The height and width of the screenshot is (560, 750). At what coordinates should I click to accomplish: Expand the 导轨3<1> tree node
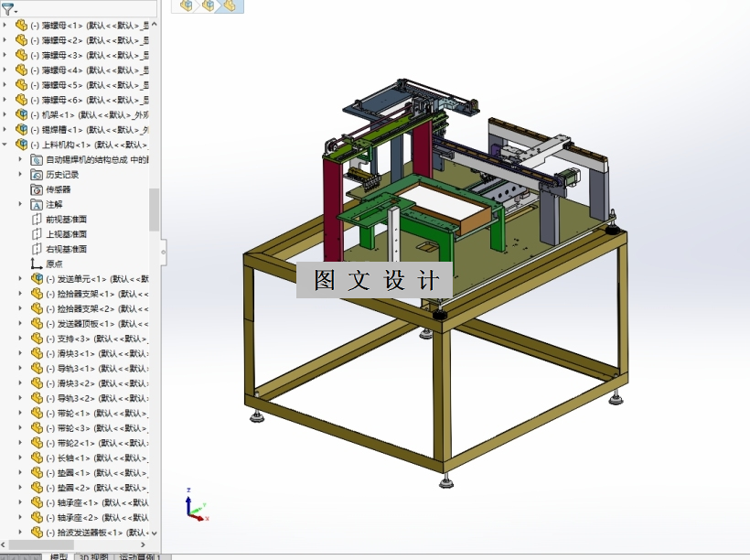coord(20,368)
